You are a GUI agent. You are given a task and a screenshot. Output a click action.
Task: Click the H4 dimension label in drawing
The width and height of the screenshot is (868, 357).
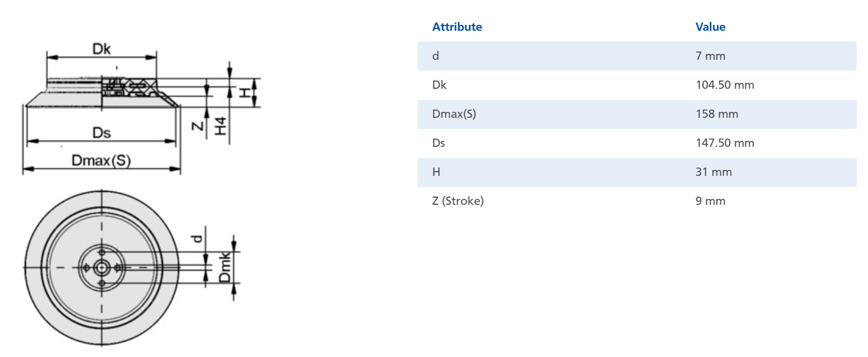[221, 126]
